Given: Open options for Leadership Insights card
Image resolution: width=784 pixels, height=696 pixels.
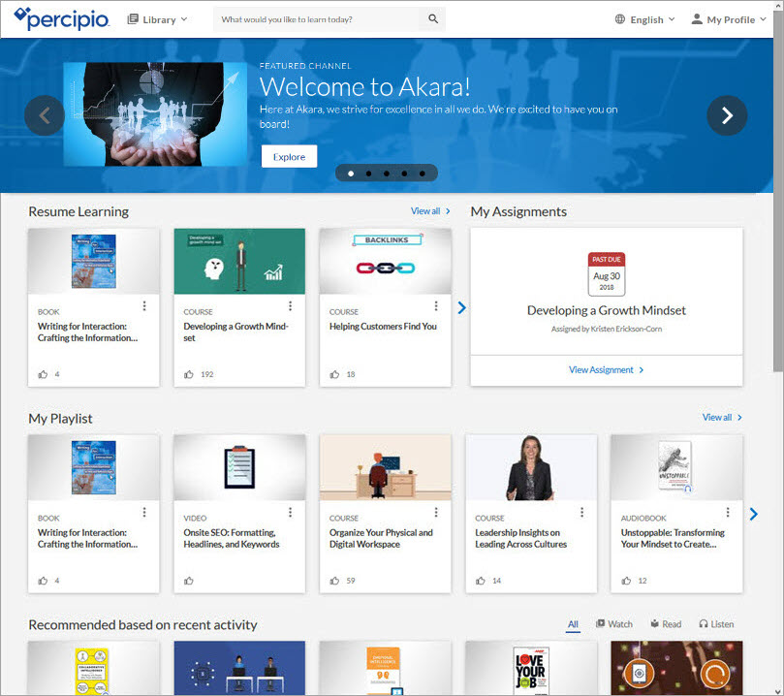Looking at the screenshot, I should [x=582, y=512].
